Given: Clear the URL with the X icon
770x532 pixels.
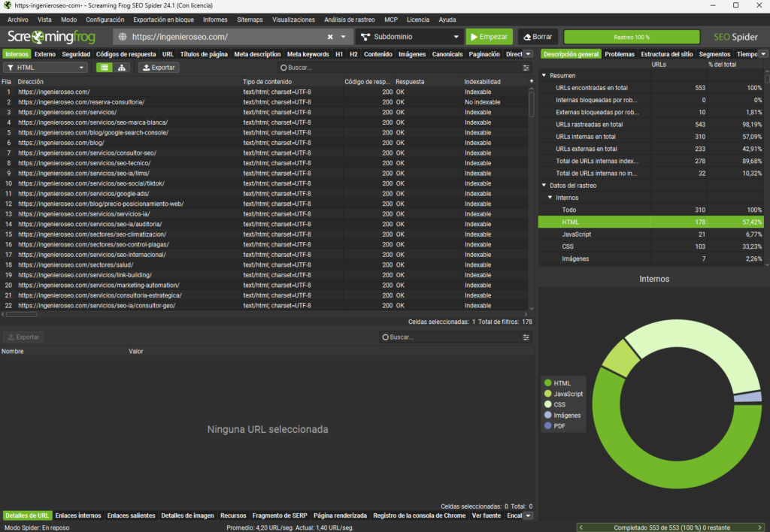Looking at the screenshot, I should 330,37.
